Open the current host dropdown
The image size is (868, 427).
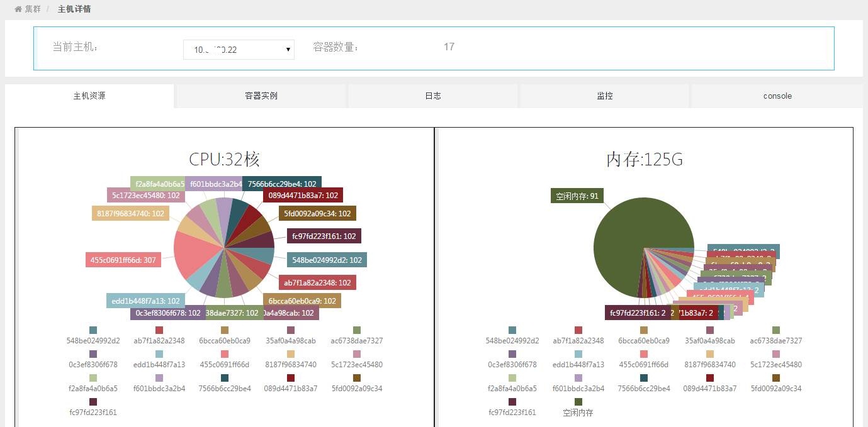point(239,50)
